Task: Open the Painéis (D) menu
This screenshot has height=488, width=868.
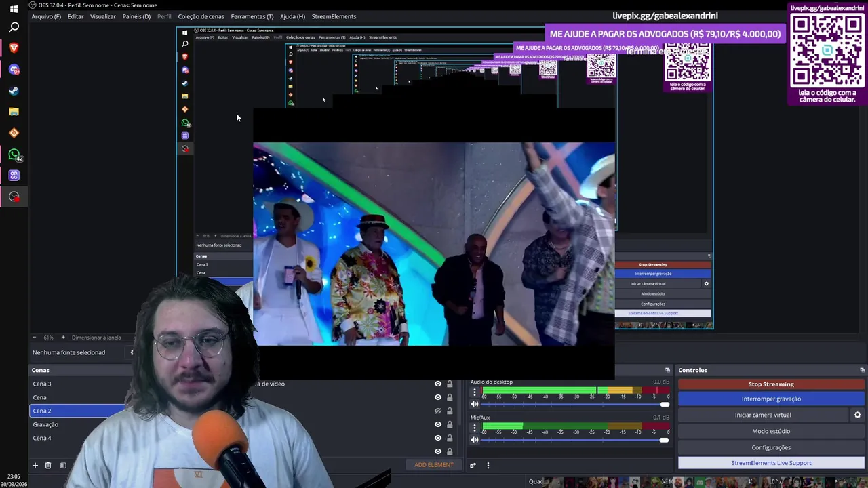Action: coord(136,16)
